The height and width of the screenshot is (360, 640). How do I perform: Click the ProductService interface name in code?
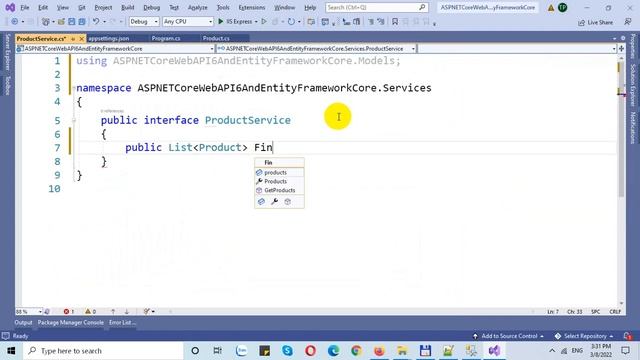tap(248, 120)
